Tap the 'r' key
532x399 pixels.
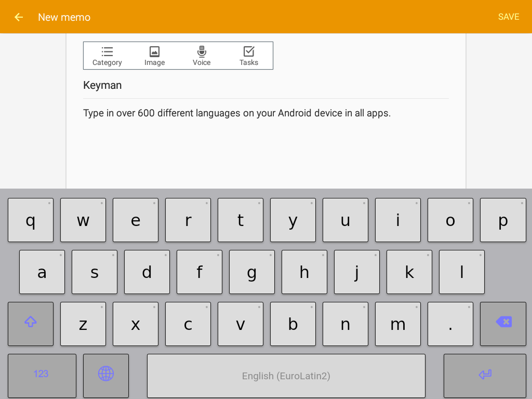(188, 220)
